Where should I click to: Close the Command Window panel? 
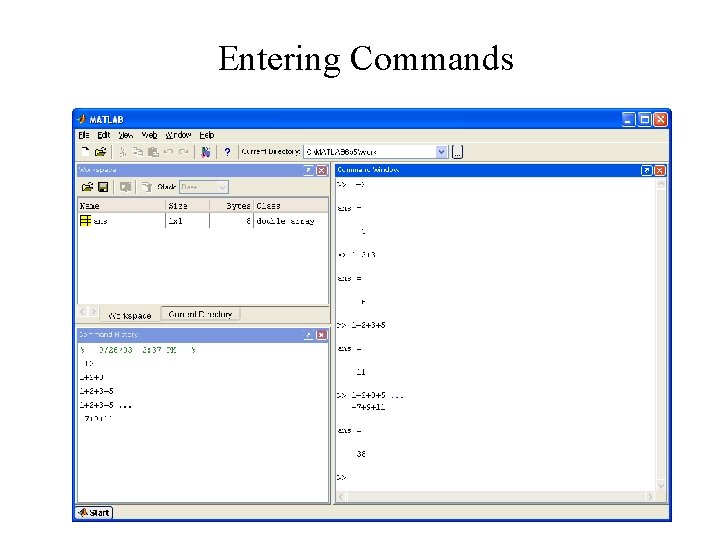tap(659, 170)
